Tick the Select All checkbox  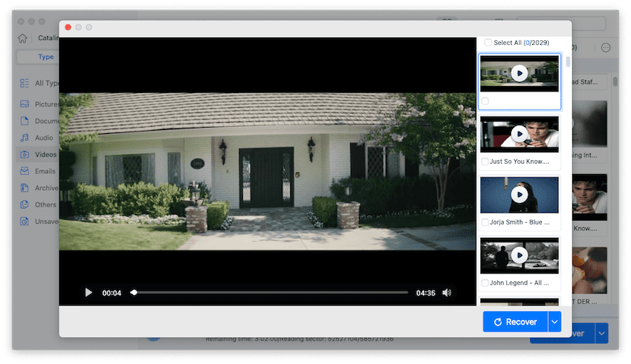click(487, 43)
